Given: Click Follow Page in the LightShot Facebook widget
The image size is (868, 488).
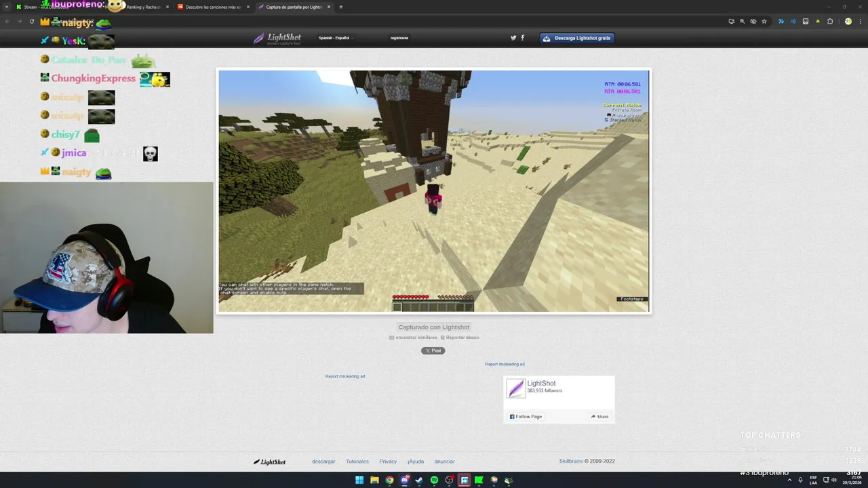Looking at the screenshot, I should click(526, 417).
